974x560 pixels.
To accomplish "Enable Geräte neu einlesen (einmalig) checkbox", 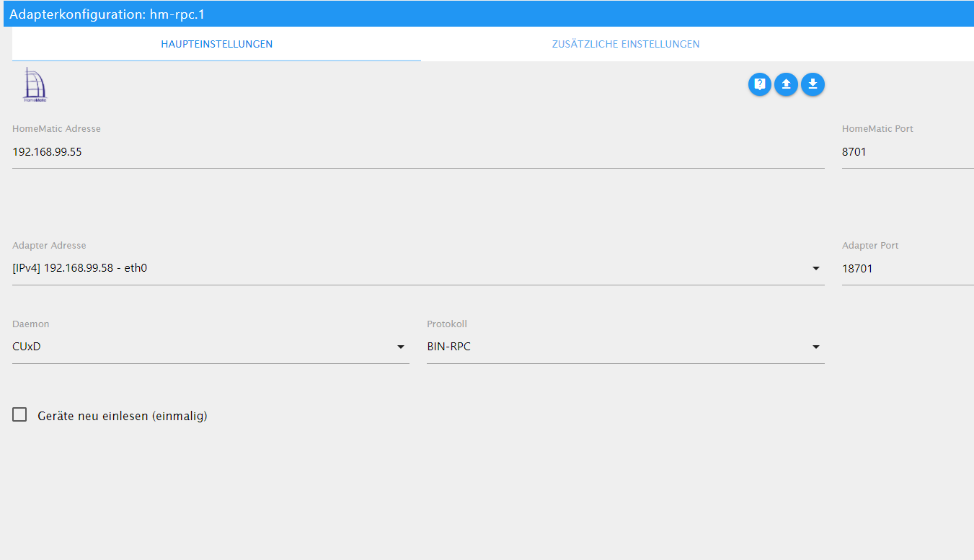I will click(19, 415).
